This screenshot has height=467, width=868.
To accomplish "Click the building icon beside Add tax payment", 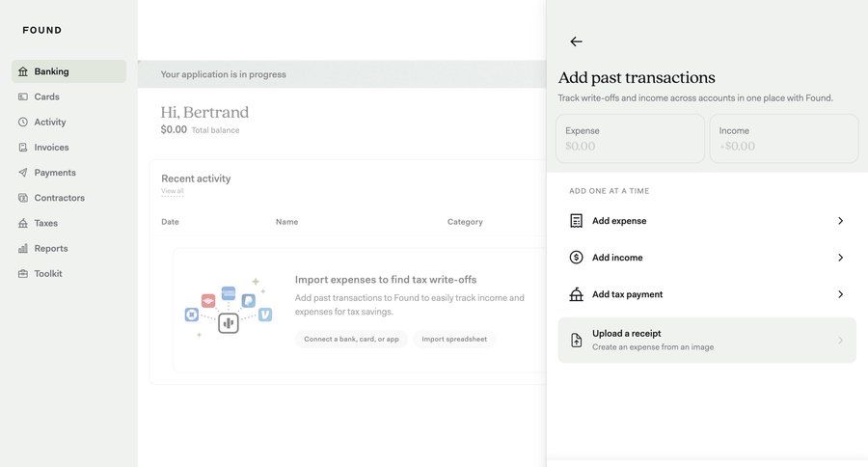I will pyautogui.click(x=577, y=294).
